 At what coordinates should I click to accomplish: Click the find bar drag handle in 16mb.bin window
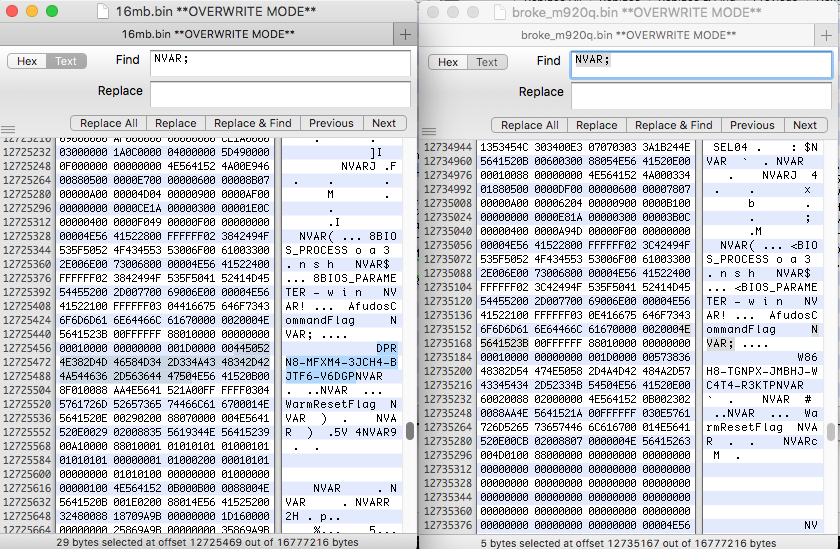(8, 129)
